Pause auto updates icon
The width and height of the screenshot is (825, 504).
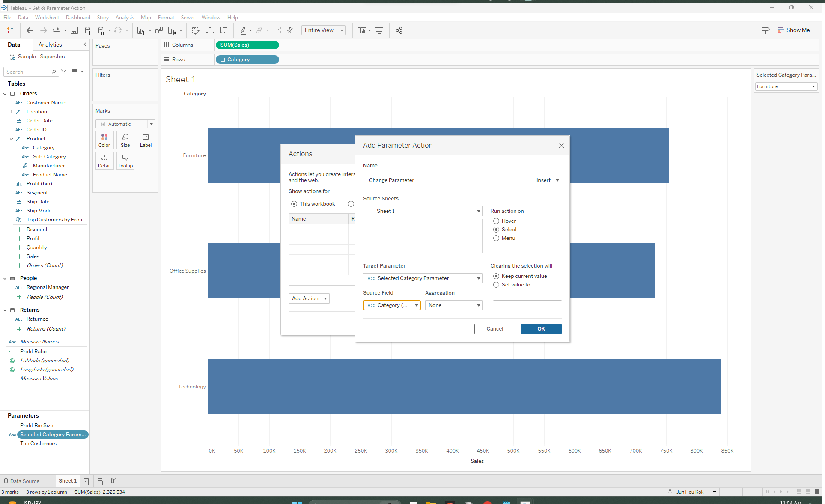[101, 30]
